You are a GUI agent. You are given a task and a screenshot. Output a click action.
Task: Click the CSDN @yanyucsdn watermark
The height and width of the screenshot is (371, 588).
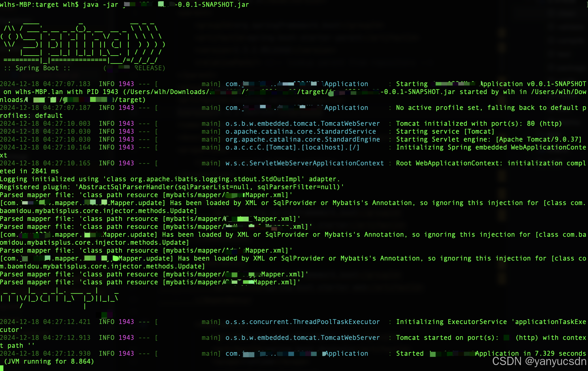point(539,361)
